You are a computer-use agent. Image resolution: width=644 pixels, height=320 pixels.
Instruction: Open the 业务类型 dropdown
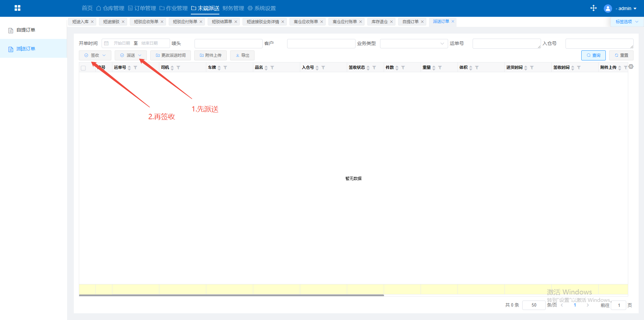coord(414,44)
